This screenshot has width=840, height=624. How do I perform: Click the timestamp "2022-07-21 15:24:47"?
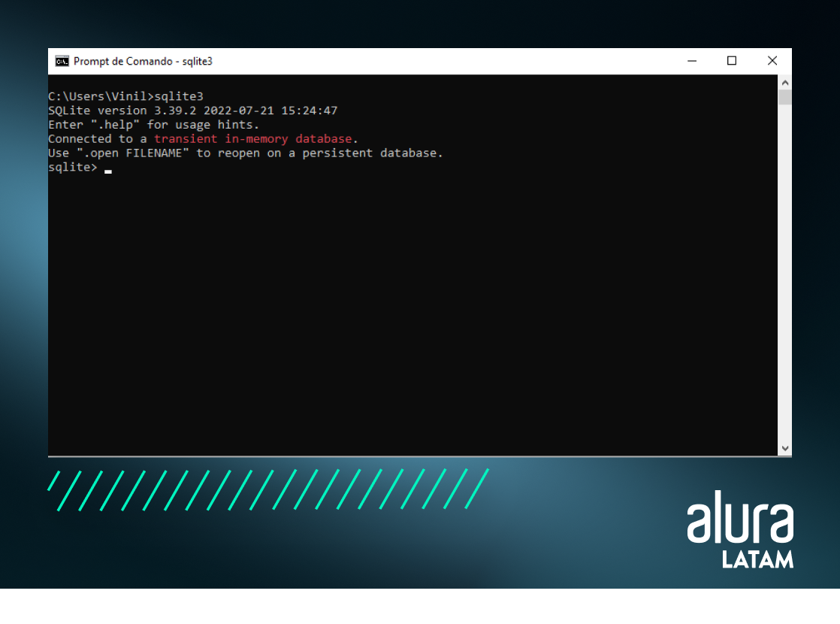point(270,111)
